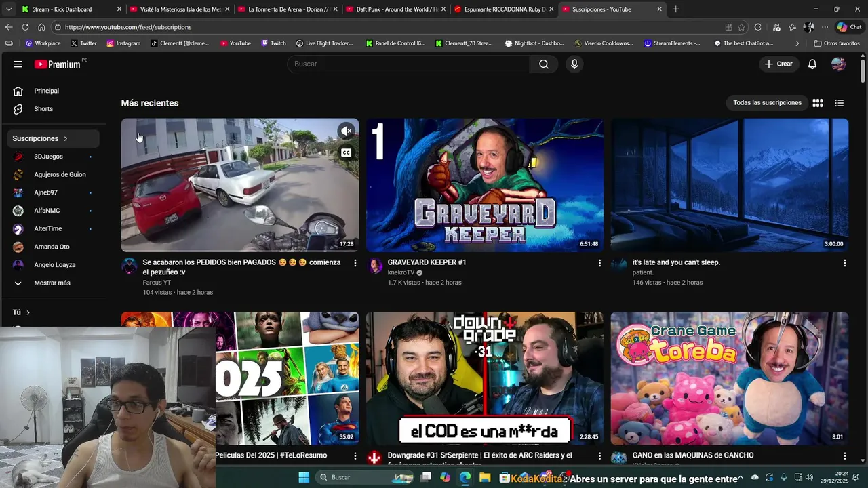Toggle captions on the Farcus YT preview
The height and width of the screenshot is (488, 868).
(346, 152)
